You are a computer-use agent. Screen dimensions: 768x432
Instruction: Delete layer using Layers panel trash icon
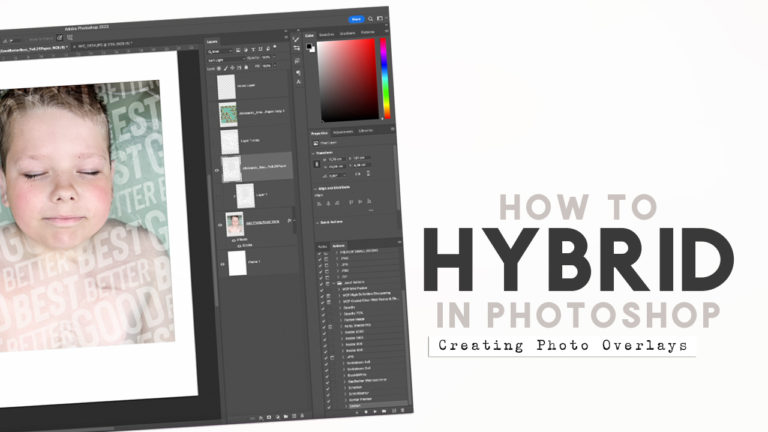click(x=302, y=415)
